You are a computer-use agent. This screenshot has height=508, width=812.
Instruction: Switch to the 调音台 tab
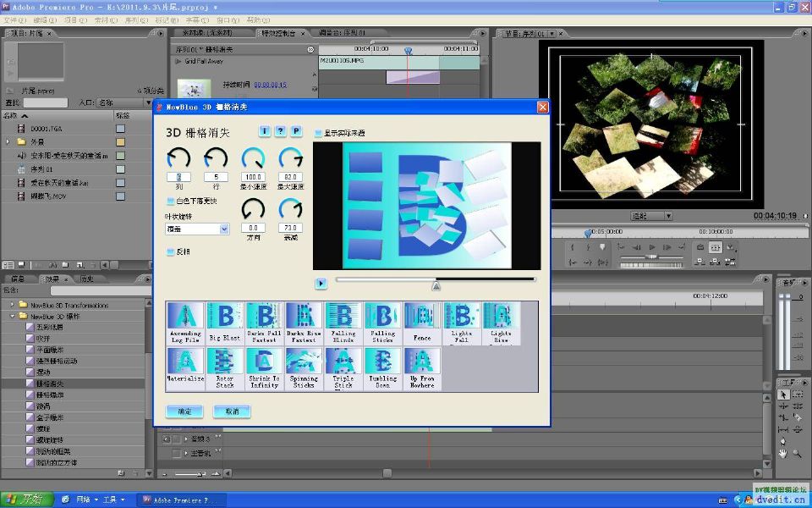pyautogui.click(x=342, y=33)
